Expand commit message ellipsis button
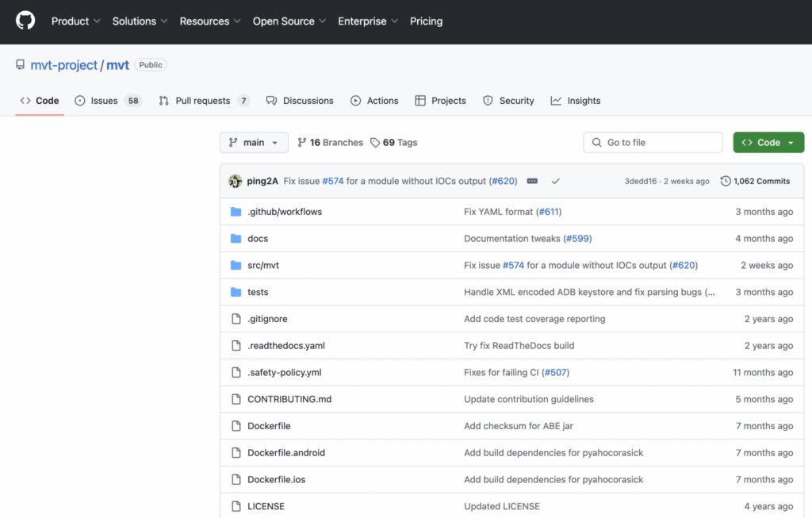The image size is (812, 518). (x=532, y=181)
